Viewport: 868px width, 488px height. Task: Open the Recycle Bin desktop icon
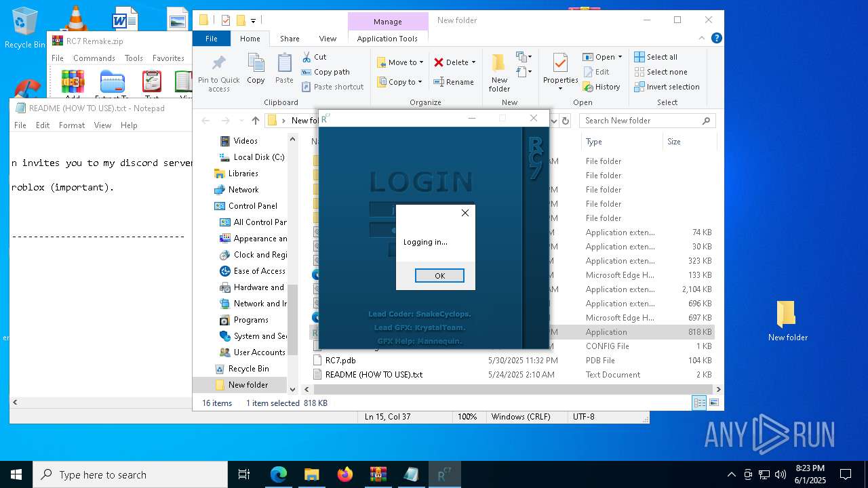[x=25, y=27]
